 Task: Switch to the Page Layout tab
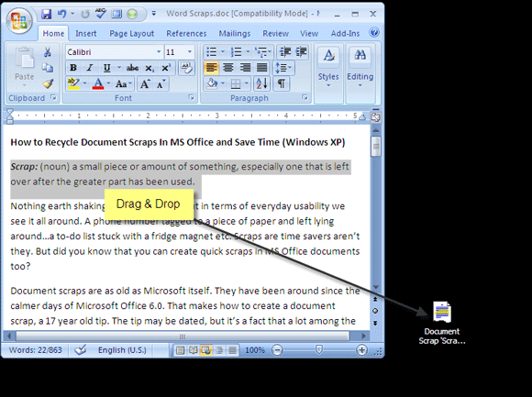[131, 34]
